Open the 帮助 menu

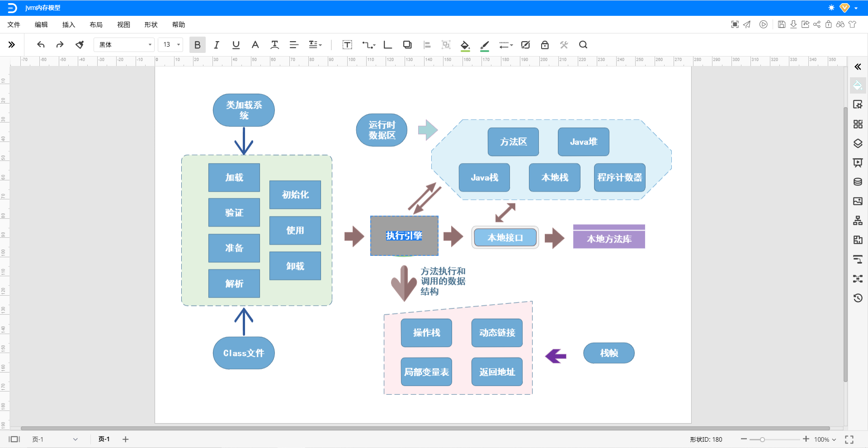pyautogui.click(x=179, y=25)
